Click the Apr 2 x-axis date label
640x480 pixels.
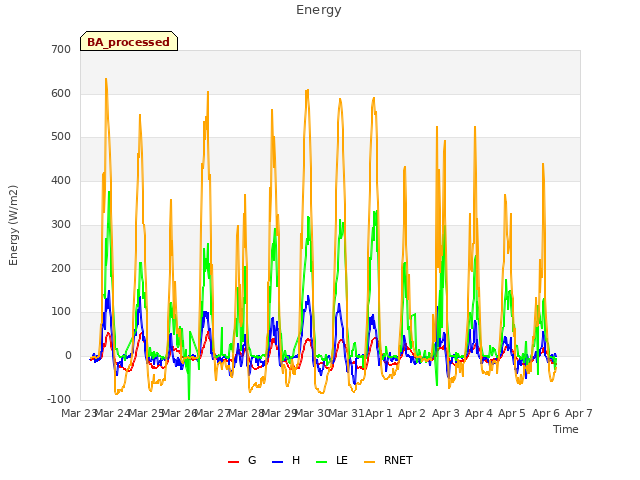(412, 413)
